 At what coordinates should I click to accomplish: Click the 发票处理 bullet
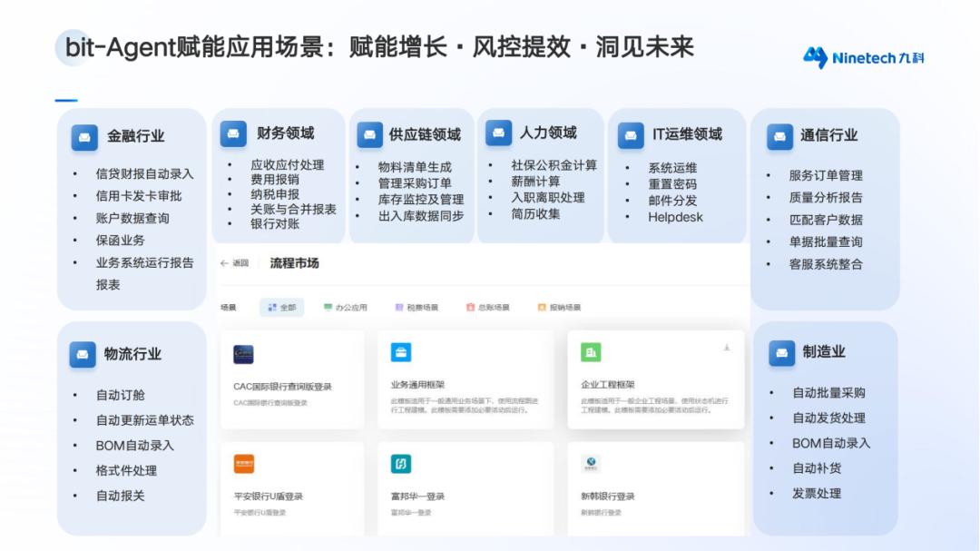[817, 494]
